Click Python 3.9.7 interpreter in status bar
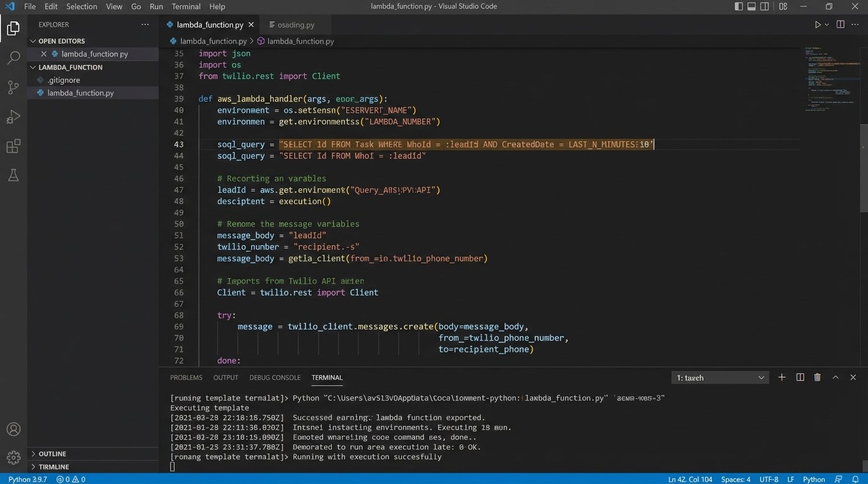Image resolution: width=868 pixels, height=484 pixels. (x=27, y=479)
